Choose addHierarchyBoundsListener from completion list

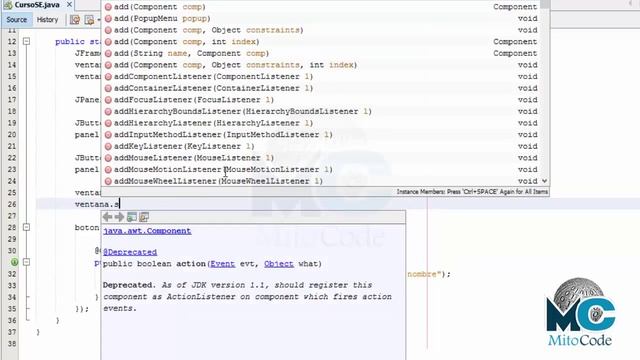[x=322, y=111]
